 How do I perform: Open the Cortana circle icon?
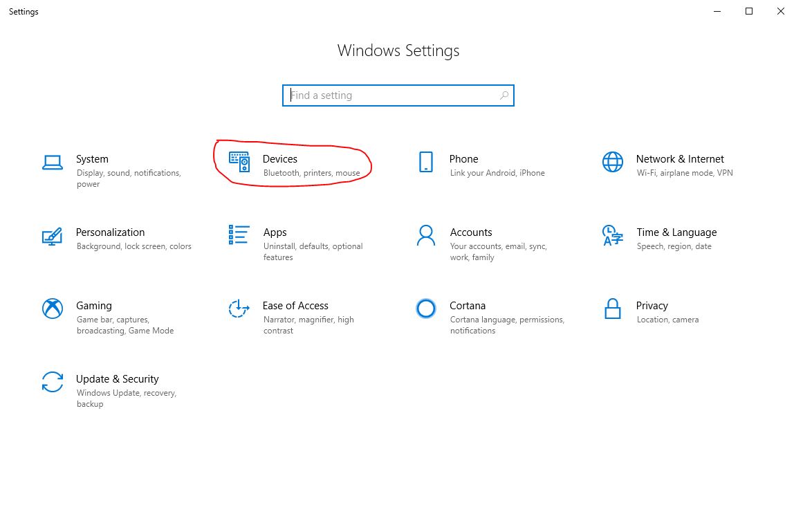point(426,309)
